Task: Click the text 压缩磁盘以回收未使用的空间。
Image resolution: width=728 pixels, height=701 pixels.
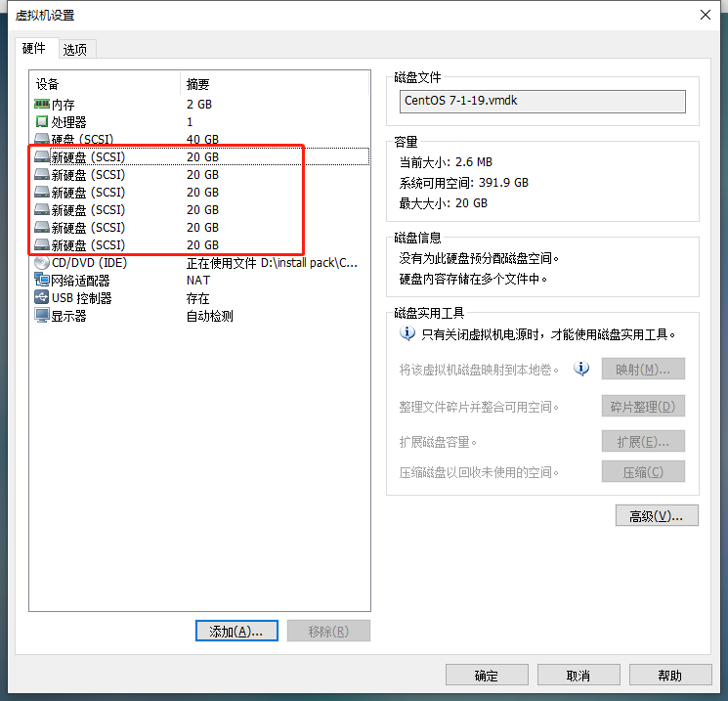Action: click(x=480, y=472)
